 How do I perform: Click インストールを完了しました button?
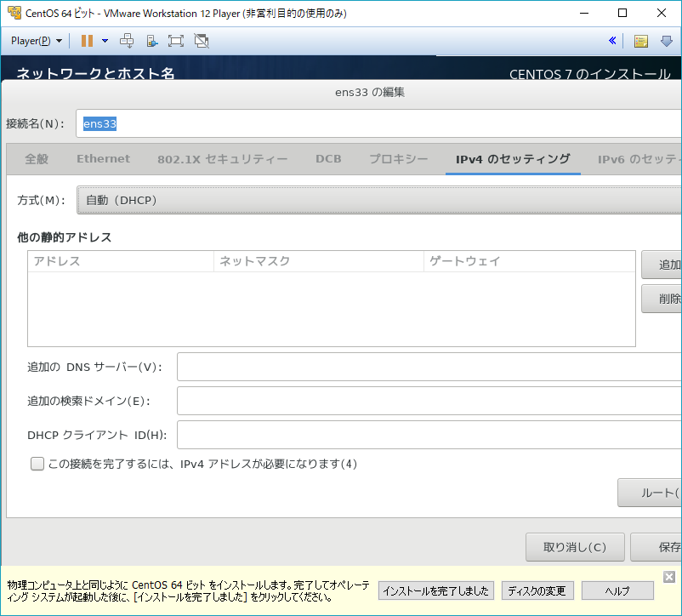tap(436, 590)
